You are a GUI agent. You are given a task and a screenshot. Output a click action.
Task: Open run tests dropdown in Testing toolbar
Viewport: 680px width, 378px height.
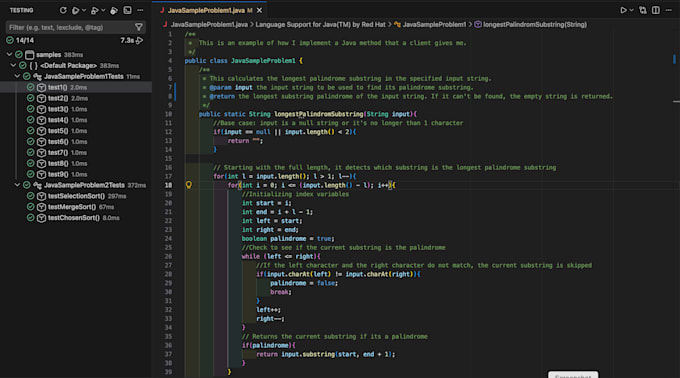tap(84, 10)
